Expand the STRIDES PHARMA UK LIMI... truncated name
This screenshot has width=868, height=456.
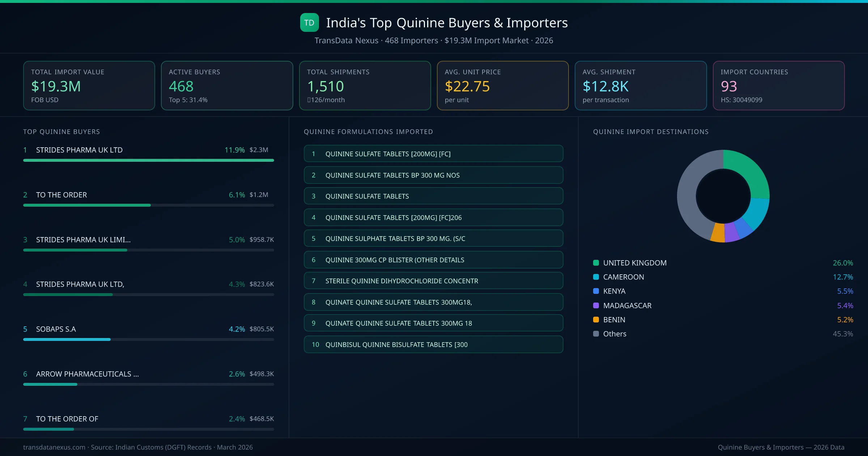[x=82, y=240]
